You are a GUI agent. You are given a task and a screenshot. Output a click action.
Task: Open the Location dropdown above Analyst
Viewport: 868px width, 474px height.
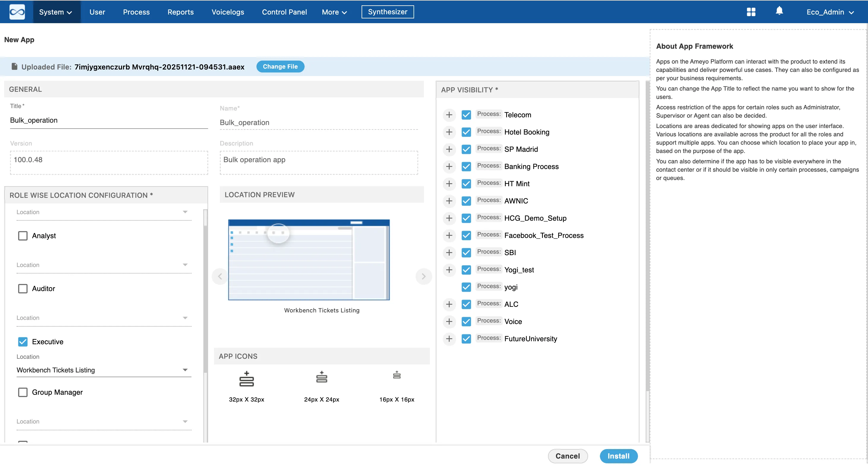pos(104,212)
